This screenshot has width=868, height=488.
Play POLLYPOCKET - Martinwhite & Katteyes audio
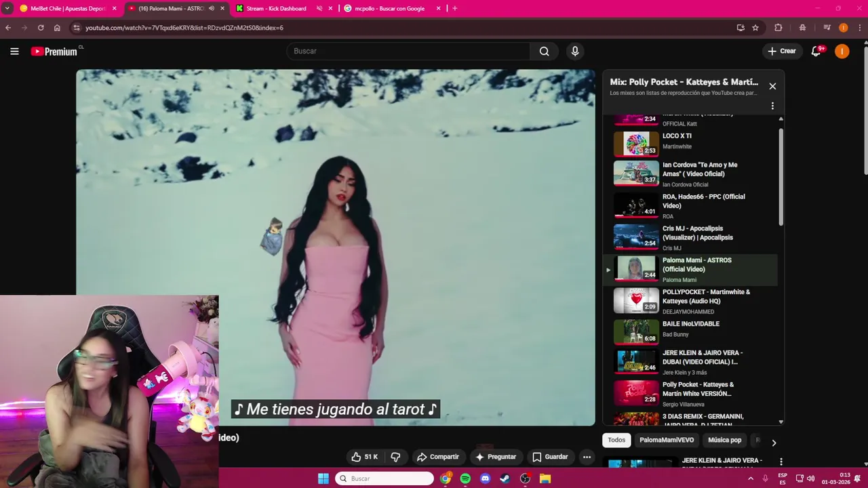click(692, 301)
